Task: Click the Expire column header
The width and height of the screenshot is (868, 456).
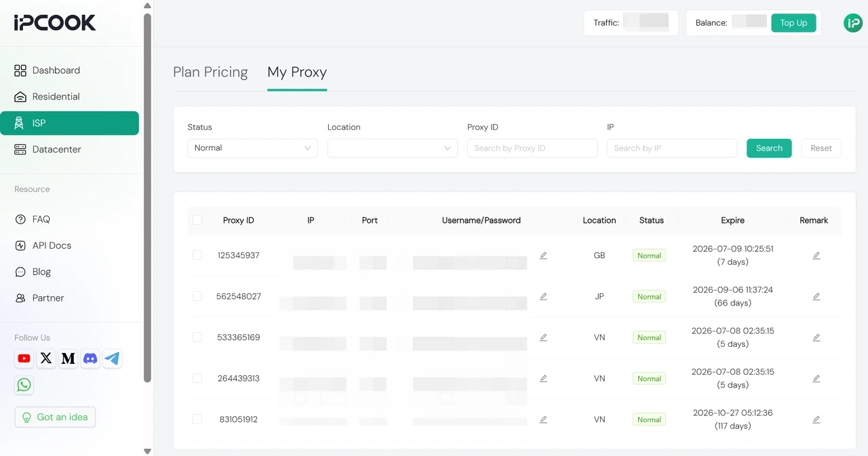Action: coord(732,220)
